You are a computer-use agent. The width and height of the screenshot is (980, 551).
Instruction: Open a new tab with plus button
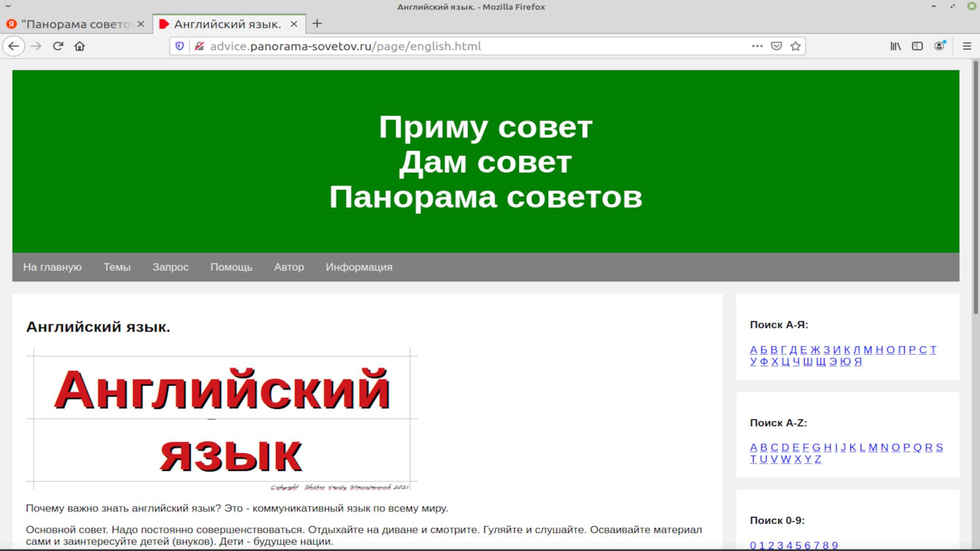click(317, 24)
